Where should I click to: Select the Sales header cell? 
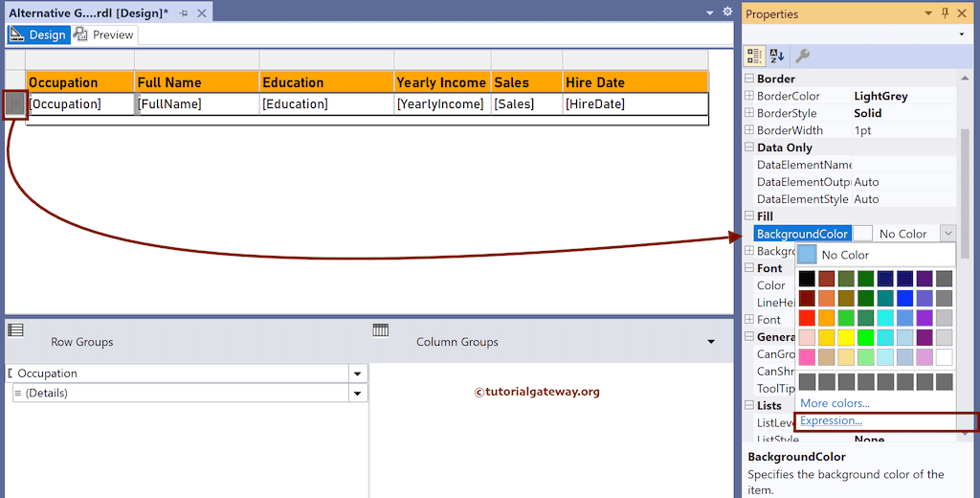tap(527, 82)
